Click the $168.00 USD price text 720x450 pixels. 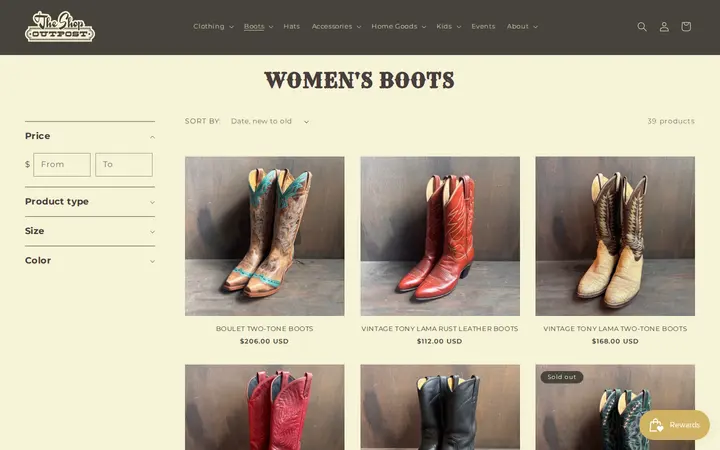pyautogui.click(x=615, y=341)
